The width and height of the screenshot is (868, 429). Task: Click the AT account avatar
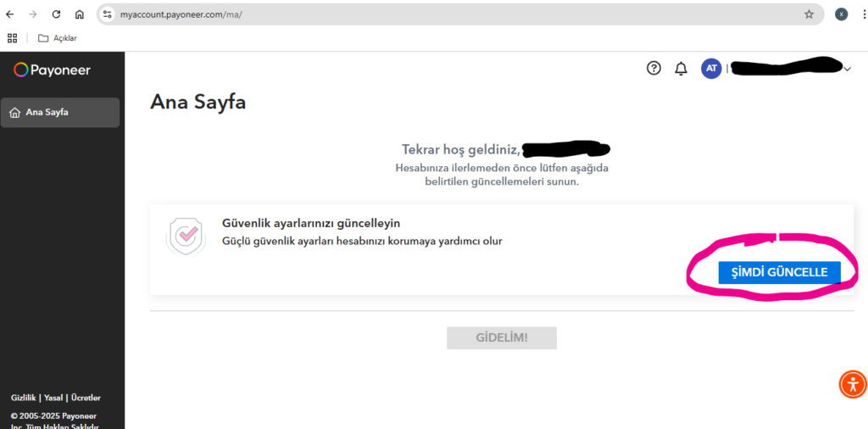click(711, 69)
